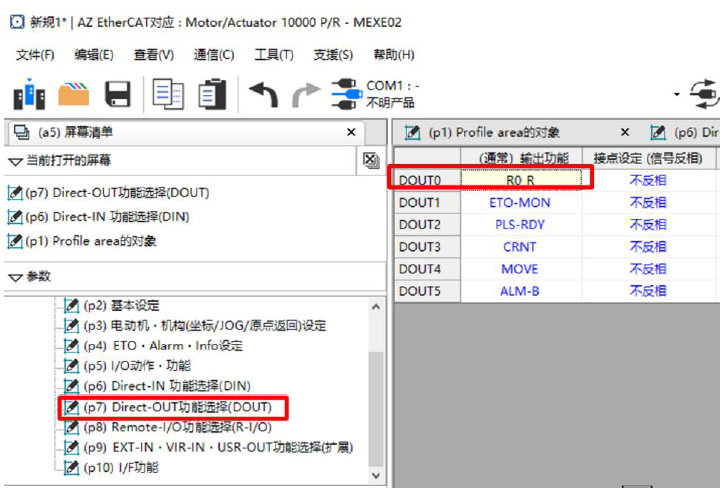722x493 pixels.
Task: Collapse the 当前打开的屏幕 section
Action: click(15, 161)
